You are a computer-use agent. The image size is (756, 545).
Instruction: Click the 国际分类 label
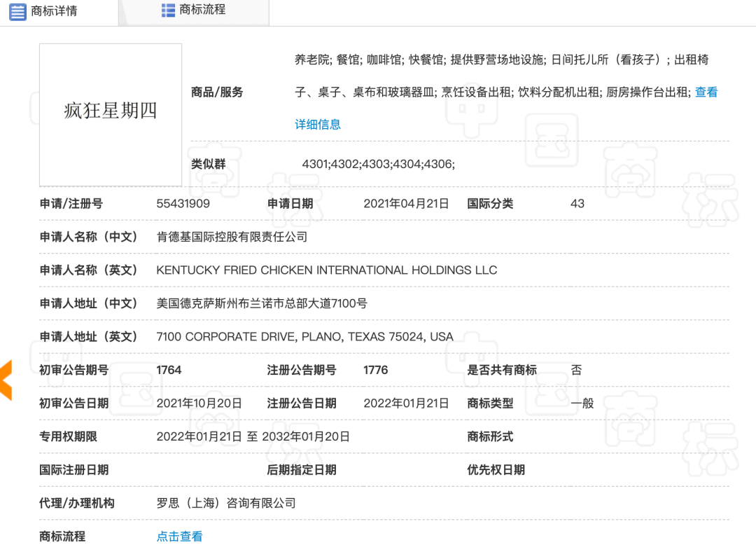[490, 204]
